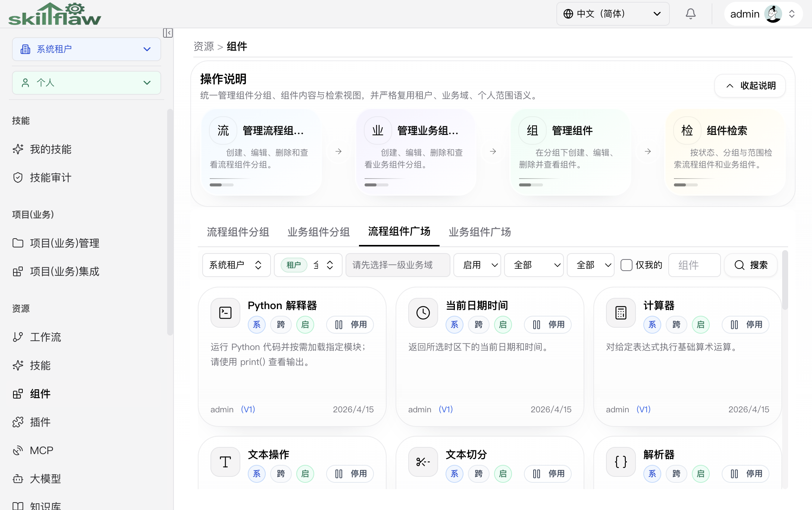Screen dimensions: 812x510
Task: Expand 系统租户 sidebar dropdown
Action: click(87, 49)
